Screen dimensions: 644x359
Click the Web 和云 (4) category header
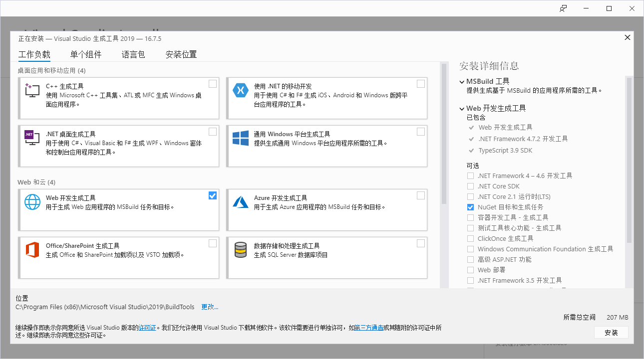(36, 182)
